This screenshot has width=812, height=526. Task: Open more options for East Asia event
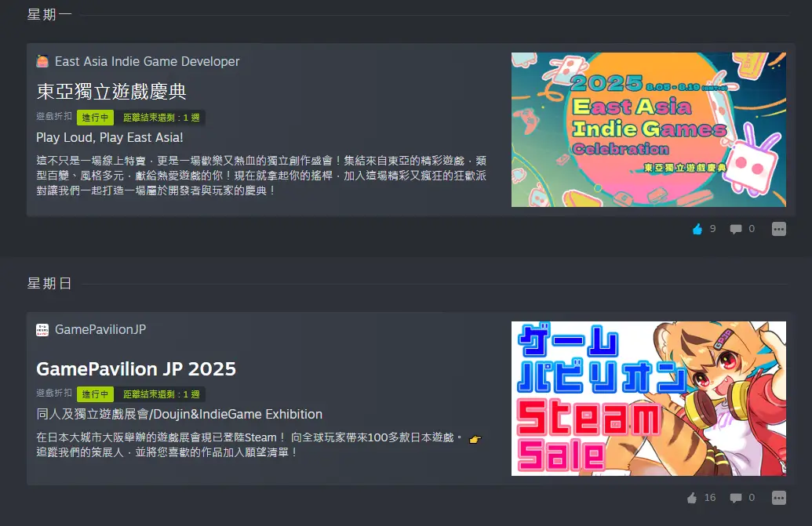779,229
